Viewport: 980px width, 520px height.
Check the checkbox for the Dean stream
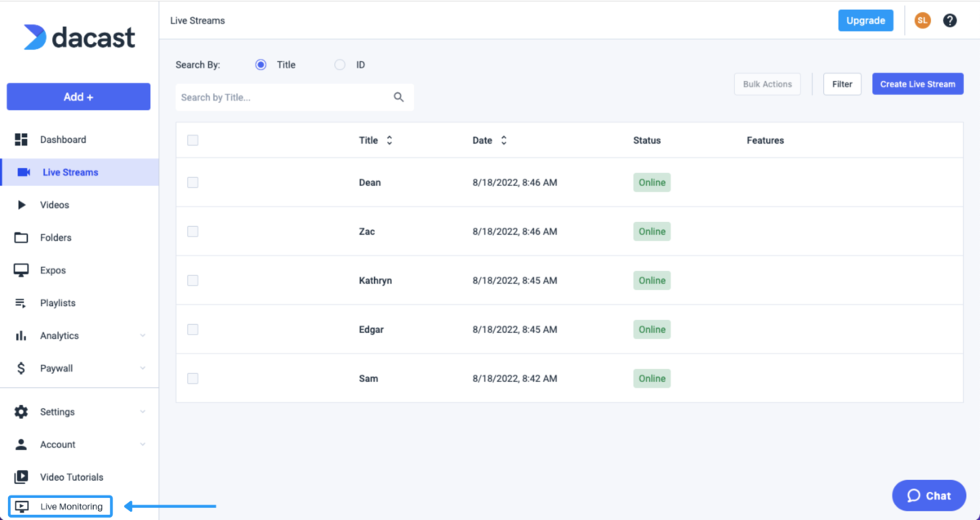coord(192,182)
